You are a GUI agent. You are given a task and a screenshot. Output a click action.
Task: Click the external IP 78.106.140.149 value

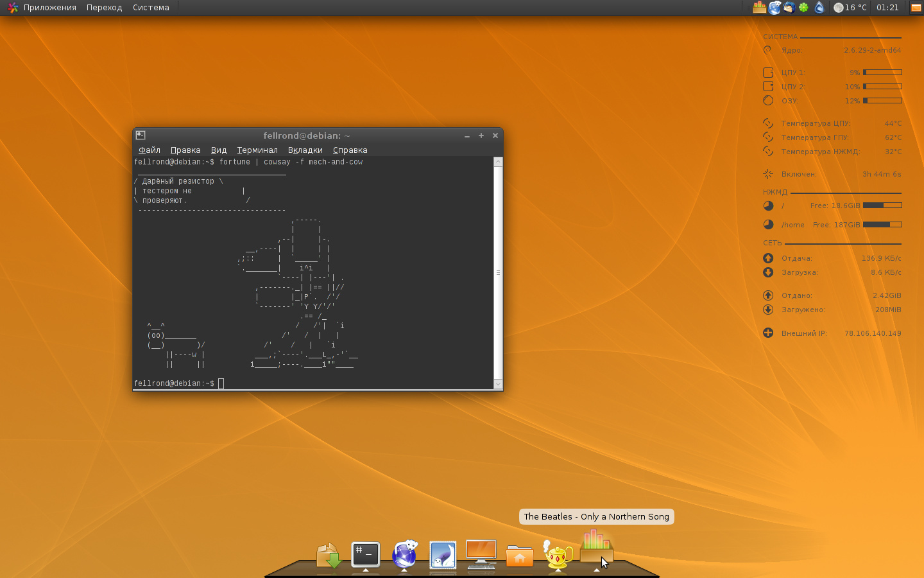pyautogui.click(x=873, y=333)
